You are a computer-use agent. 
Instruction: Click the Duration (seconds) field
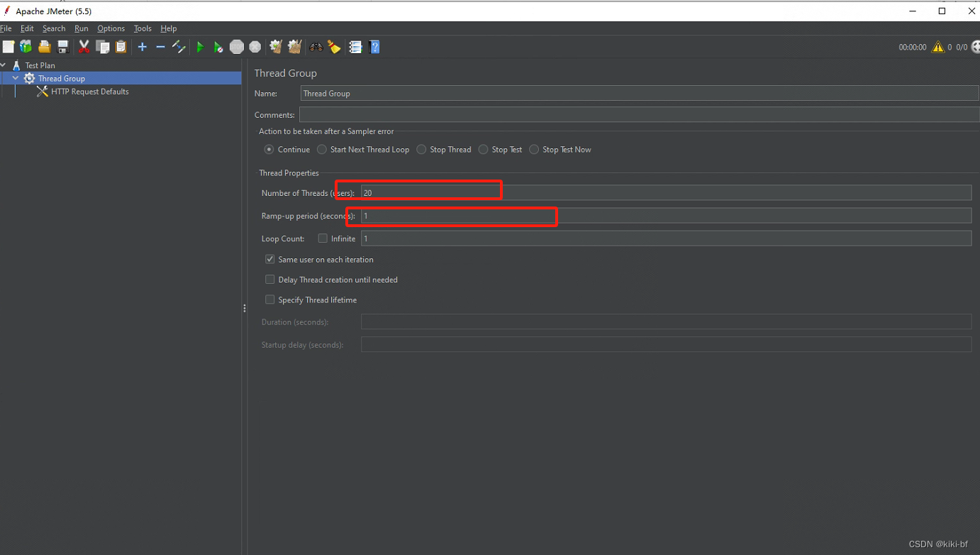point(666,322)
